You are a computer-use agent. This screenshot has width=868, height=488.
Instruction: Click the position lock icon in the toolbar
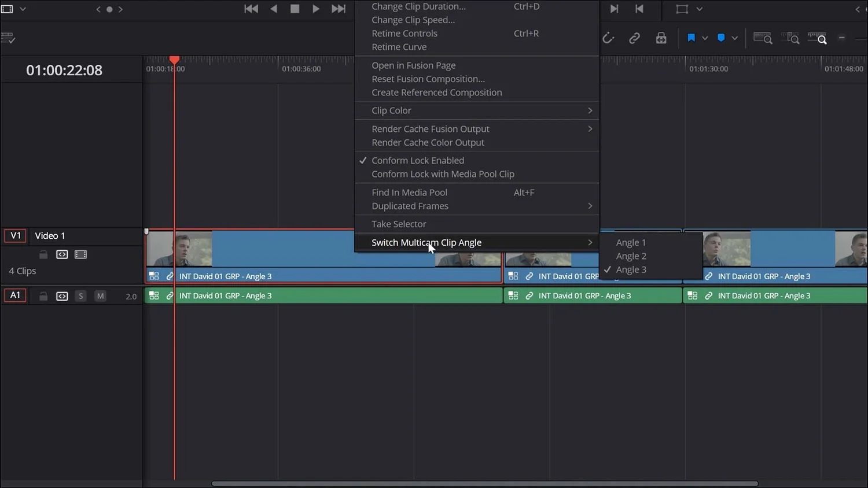(661, 38)
